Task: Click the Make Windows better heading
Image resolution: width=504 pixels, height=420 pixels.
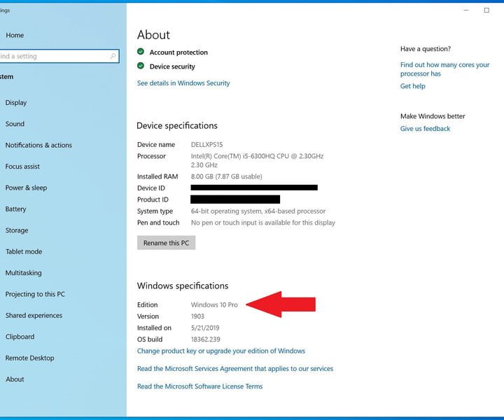Action: pos(433,116)
